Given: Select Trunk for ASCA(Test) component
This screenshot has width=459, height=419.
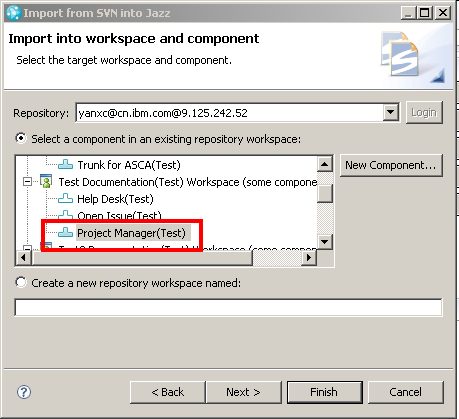Looking at the screenshot, I should [x=129, y=165].
